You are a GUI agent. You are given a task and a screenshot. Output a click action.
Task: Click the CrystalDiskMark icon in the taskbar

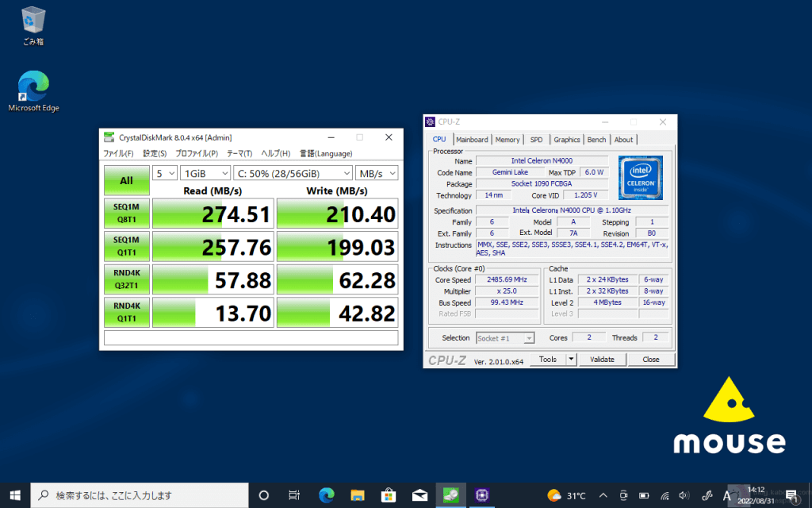click(x=450, y=495)
